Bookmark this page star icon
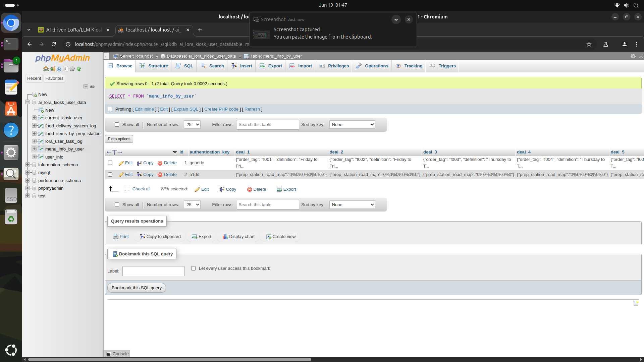Viewport: 644px width, 362px height. (x=589, y=44)
